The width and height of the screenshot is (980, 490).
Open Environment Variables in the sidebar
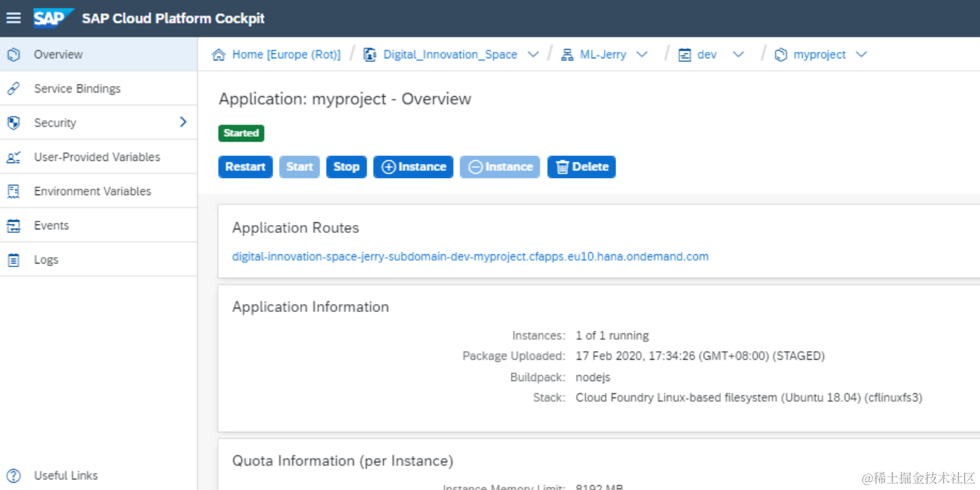click(x=98, y=191)
